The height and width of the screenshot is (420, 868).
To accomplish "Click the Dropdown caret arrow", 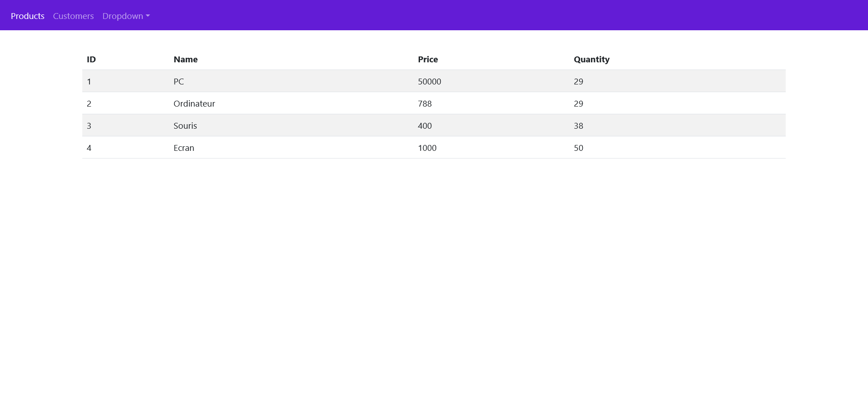I will point(147,16).
